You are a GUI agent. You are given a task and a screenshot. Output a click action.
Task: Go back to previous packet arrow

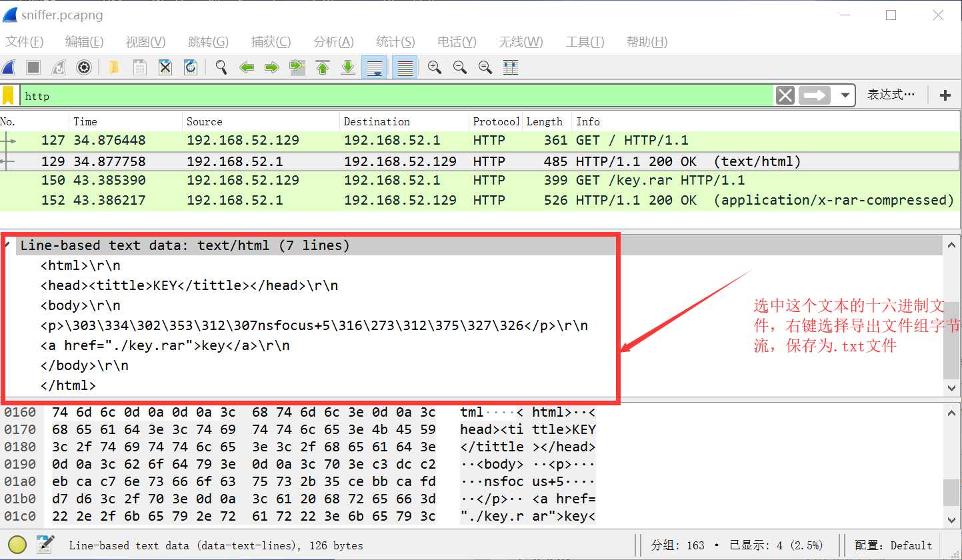pyautogui.click(x=247, y=67)
